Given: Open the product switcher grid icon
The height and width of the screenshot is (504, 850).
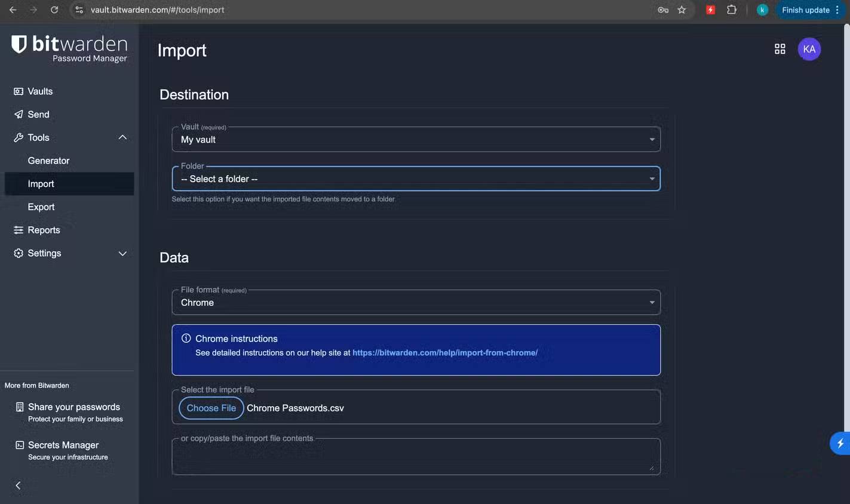Looking at the screenshot, I should (x=780, y=49).
